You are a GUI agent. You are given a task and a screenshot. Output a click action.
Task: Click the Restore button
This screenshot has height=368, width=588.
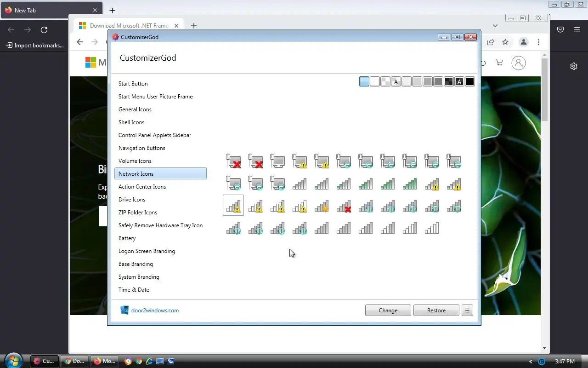tap(436, 310)
